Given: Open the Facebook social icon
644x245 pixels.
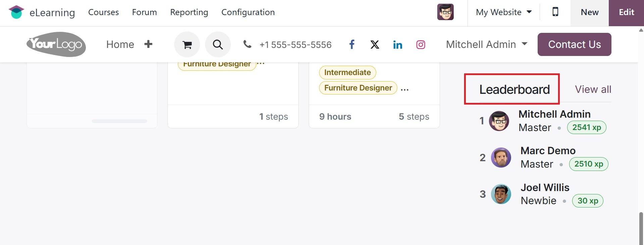Looking at the screenshot, I should (x=352, y=45).
